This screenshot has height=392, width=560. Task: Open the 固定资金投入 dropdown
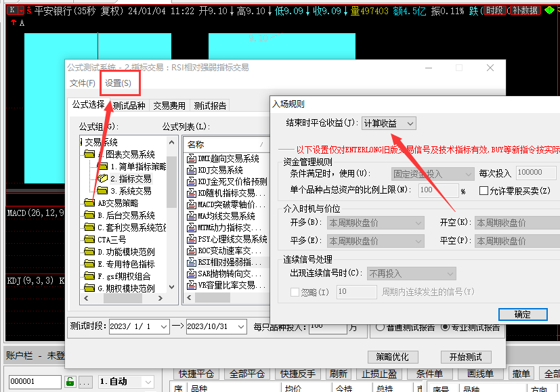click(433, 174)
